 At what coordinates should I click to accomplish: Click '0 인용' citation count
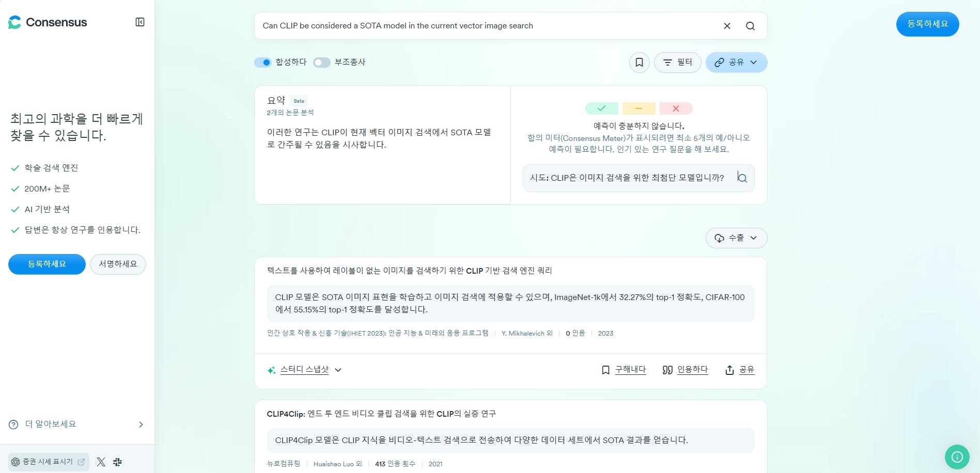coord(575,334)
